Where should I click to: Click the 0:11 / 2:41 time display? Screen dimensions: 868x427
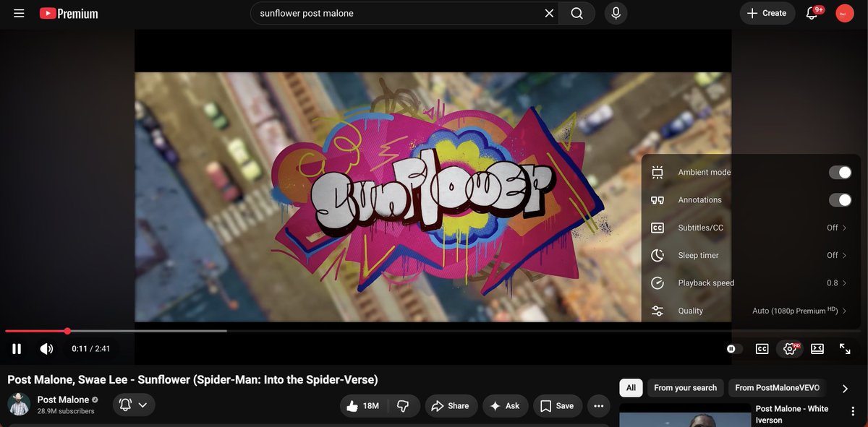coord(91,349)
